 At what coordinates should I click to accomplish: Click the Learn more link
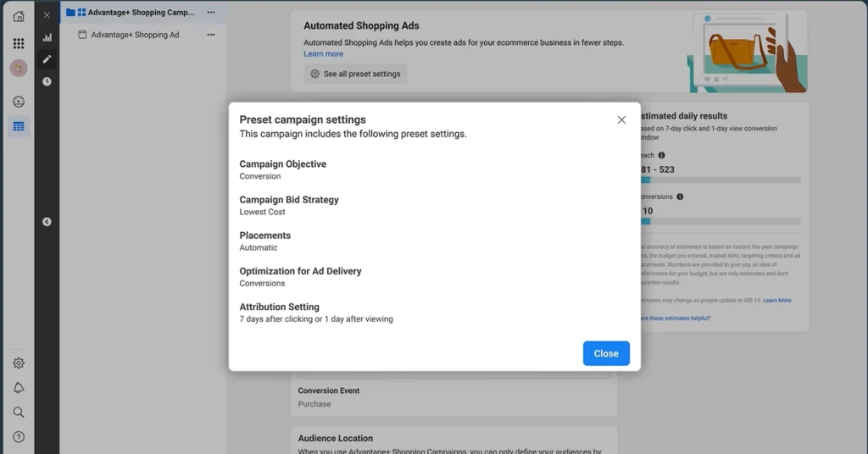coord(323,53)
